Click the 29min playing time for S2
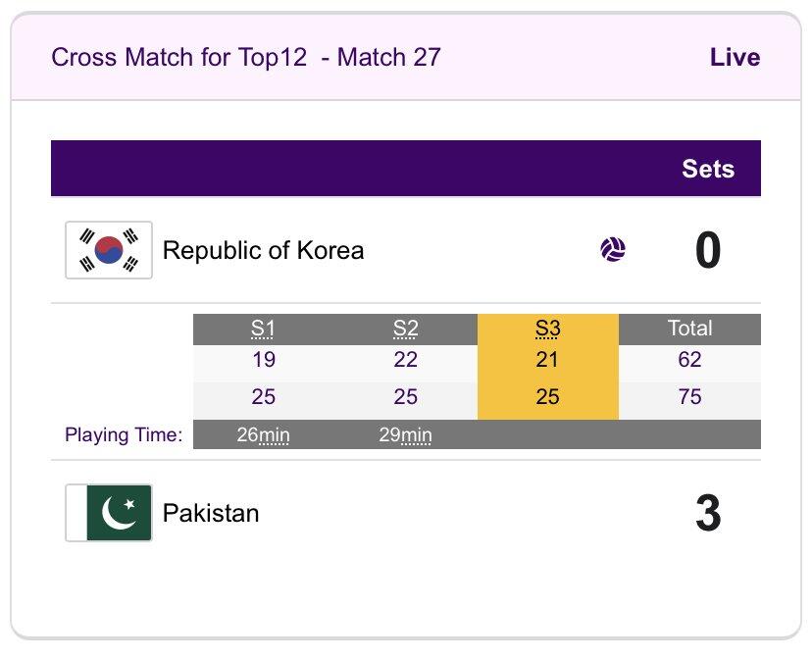This screenshot has width=812, height=659. [x=405, y=434]
